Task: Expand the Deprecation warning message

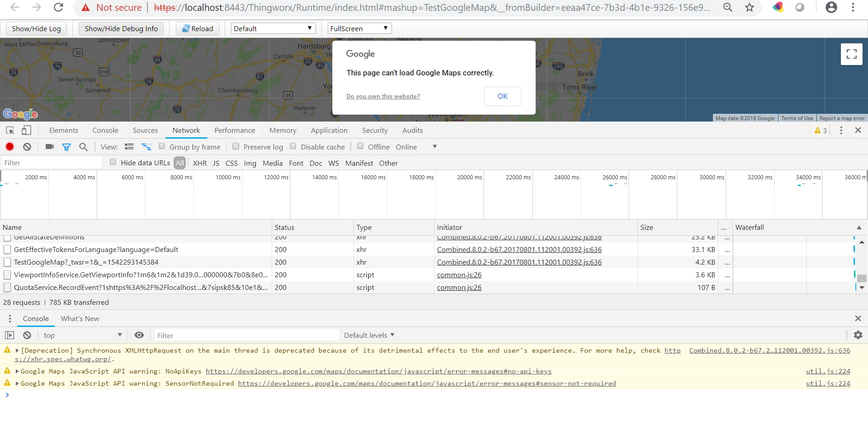Action: (17, 350)
